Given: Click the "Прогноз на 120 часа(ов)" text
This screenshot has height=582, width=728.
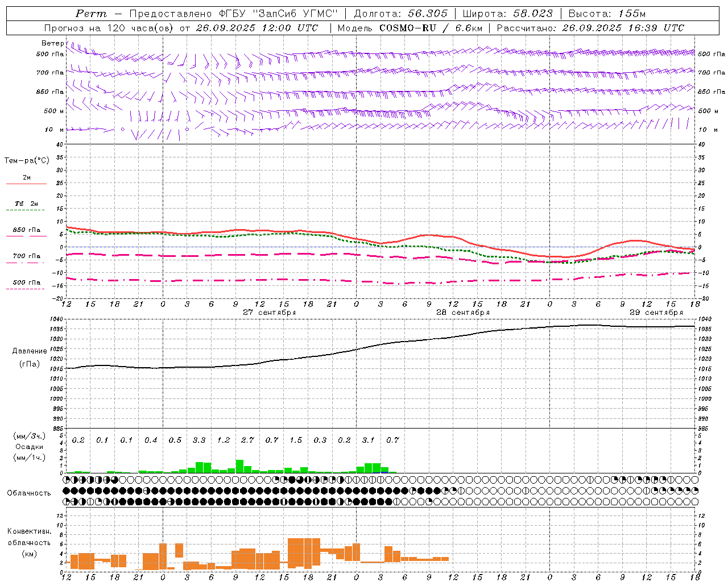Looking at the screenshot, I should tap(110, 28).
